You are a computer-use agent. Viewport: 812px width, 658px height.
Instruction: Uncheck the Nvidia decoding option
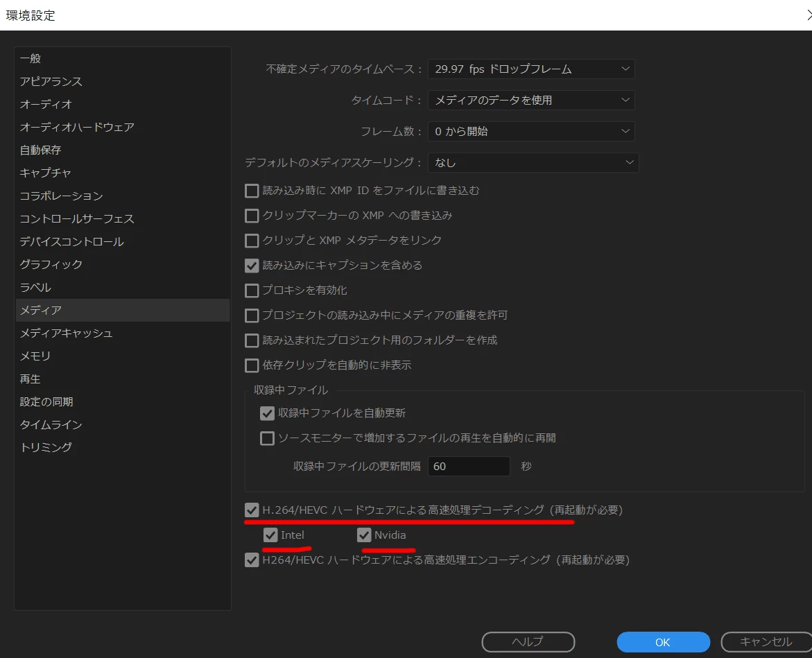364,535
